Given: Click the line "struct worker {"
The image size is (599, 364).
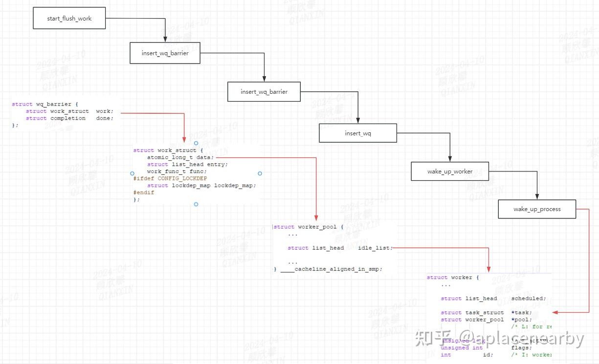Looking at the screenshot, I should coord(453,278).
